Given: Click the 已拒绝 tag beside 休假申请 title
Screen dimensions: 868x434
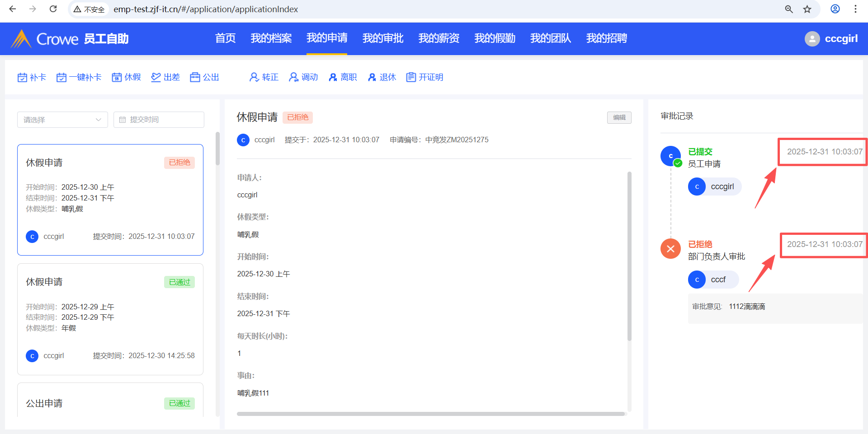Looking at the screenshot, I should click(298, 117).
